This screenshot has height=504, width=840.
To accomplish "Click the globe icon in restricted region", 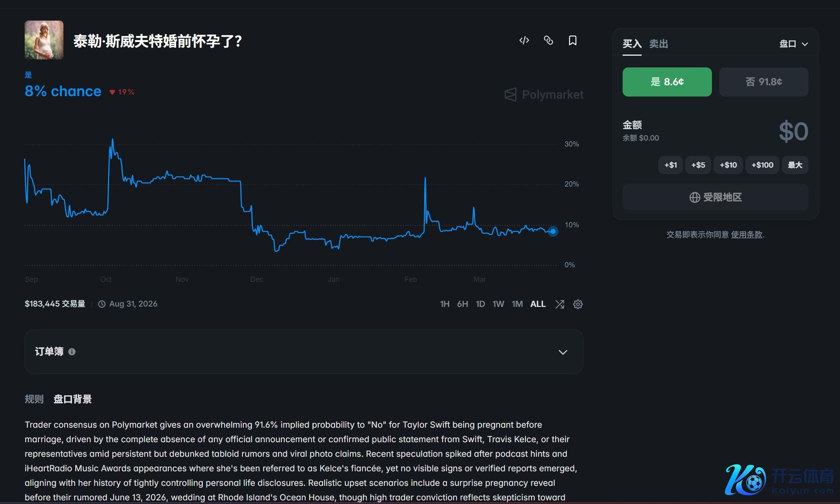I will pyautogui.click(x=695, y=197).
